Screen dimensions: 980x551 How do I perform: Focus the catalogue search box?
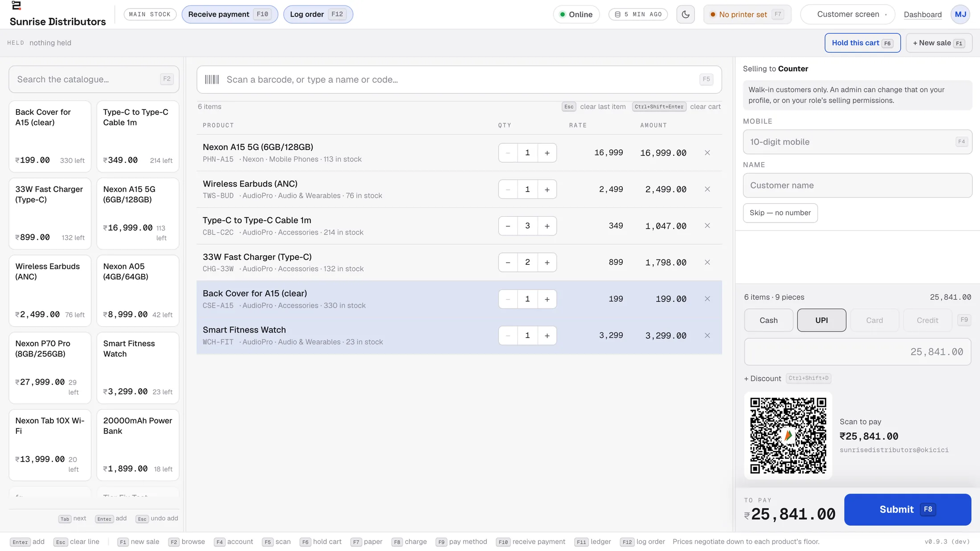click(94, 79)
